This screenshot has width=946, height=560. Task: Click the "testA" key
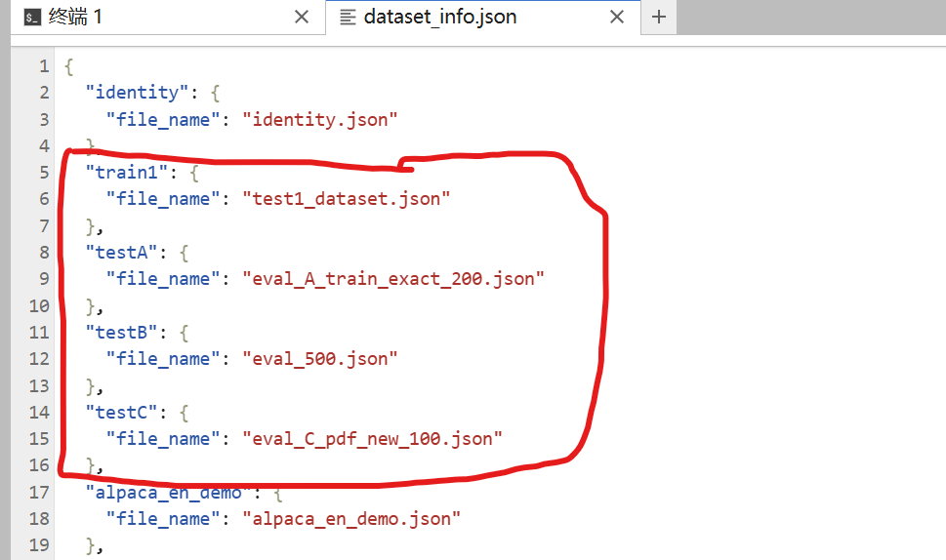[122, 252]
